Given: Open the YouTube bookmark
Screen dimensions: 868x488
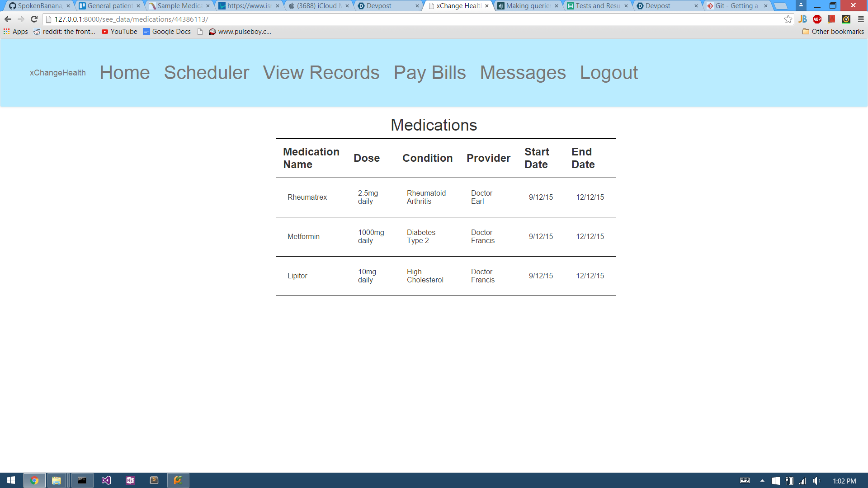Looking at the screenshot, I should [x=119, y=32].
